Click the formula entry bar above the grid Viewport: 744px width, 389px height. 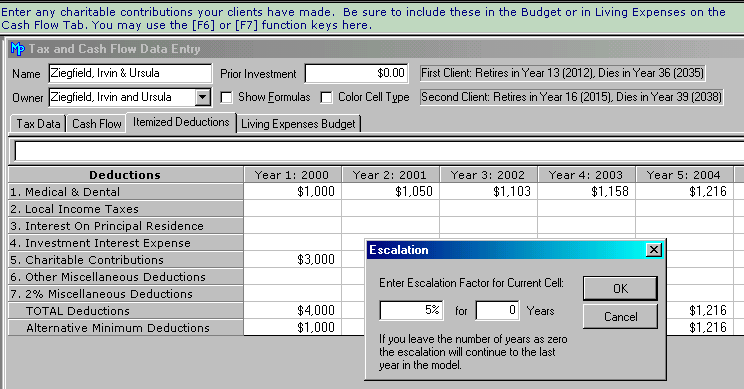click(379, 151)
